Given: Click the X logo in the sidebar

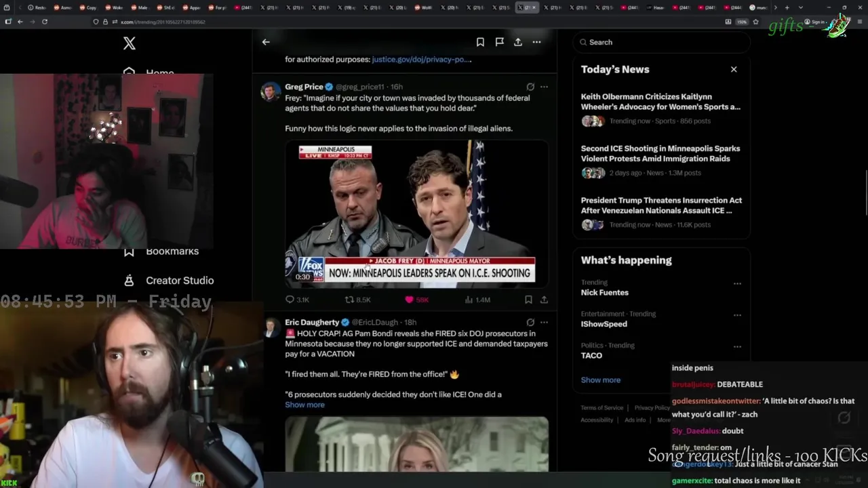Looking at the screenshot, I should click(x=130, y=43).
